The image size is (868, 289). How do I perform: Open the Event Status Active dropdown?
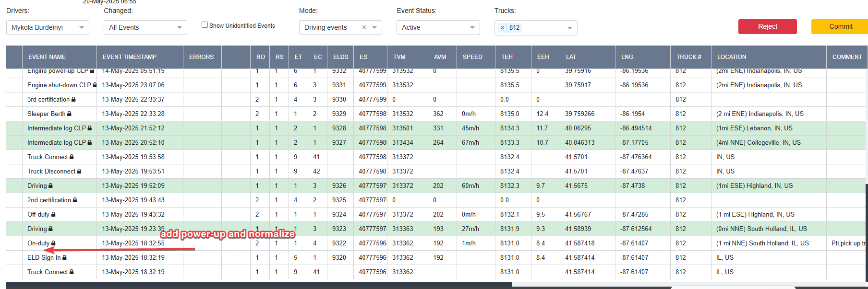tap(438, 27)
